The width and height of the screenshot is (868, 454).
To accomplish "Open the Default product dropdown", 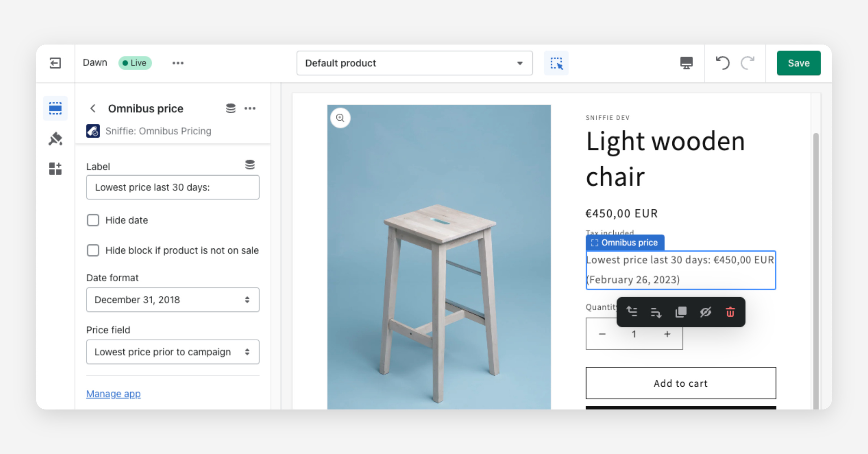I will click(x=414, y=63).
